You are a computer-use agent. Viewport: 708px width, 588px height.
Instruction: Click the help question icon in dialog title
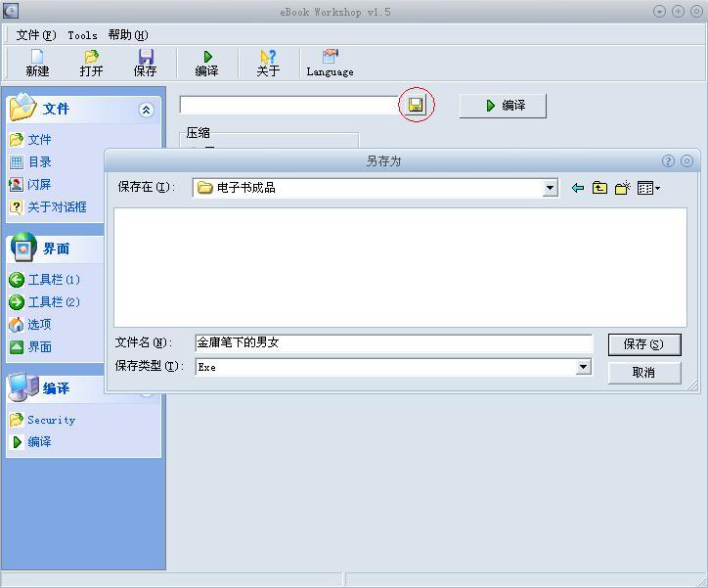point(668,160)
